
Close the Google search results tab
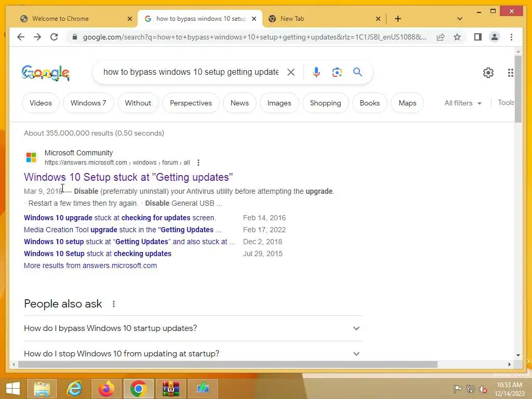tap(254, 19)
